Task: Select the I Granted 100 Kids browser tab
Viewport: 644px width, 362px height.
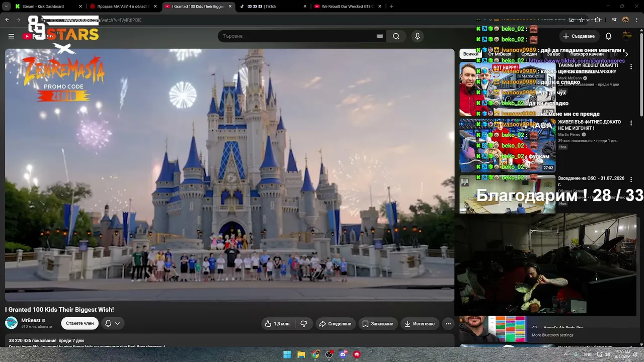Action: 198,7
